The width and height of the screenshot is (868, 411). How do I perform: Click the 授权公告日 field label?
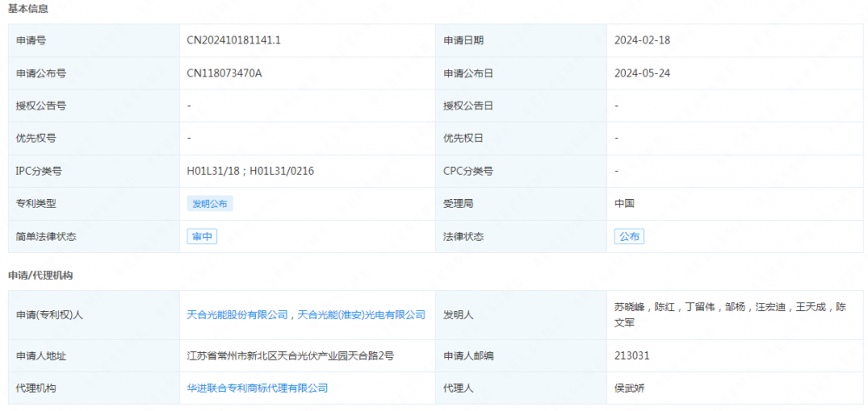click(x=469, y=106)
